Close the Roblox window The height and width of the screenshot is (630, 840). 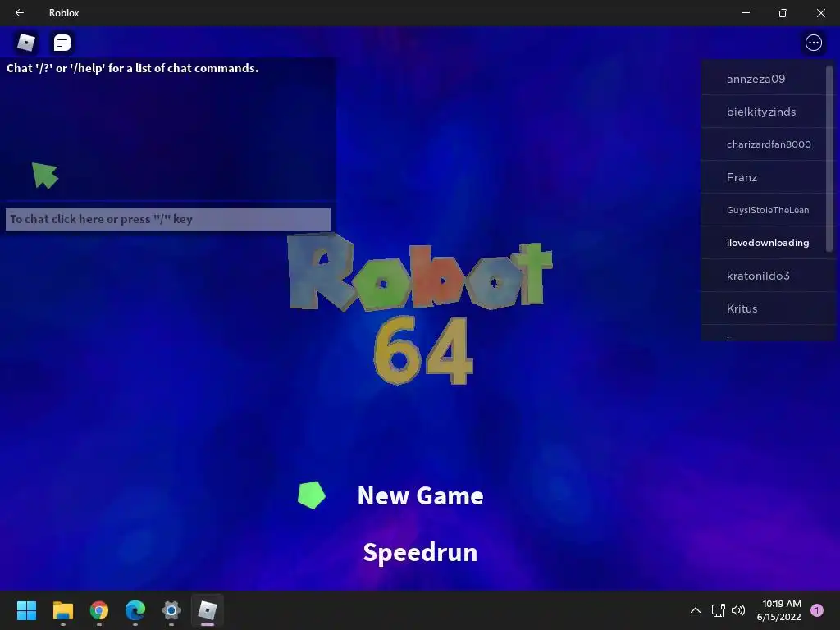coord(820,13)
